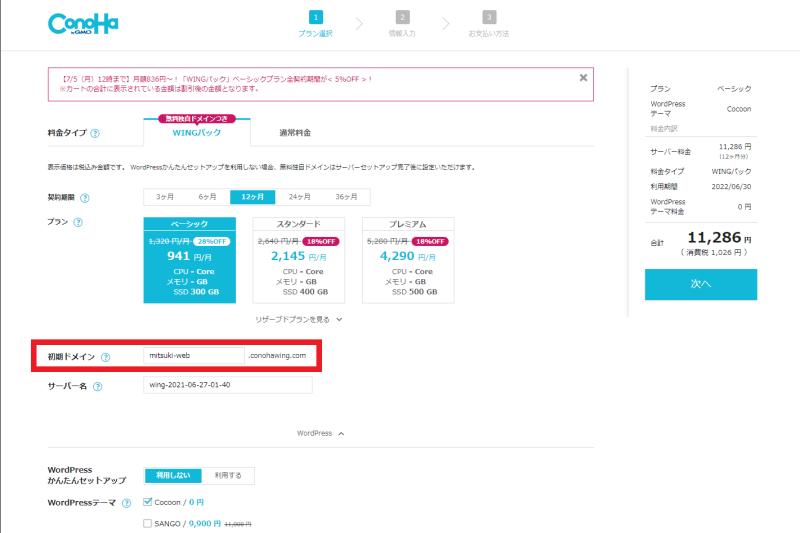Collapse the WordPress section
This screenshot has width=800, height=533.
pyautogui.click(x=320, y=433)
